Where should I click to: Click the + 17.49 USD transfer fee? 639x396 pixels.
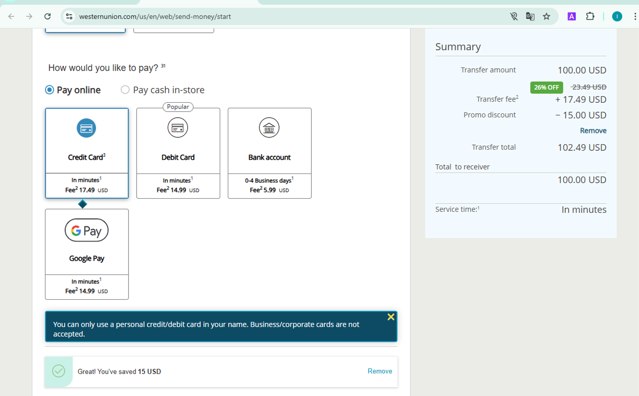click(581, 99)
